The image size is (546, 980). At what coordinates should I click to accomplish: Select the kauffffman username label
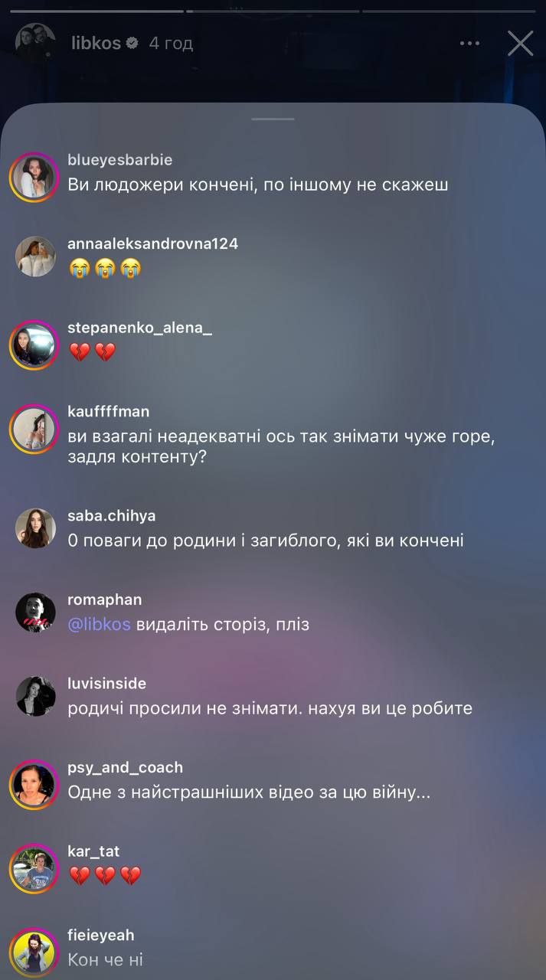109,411
